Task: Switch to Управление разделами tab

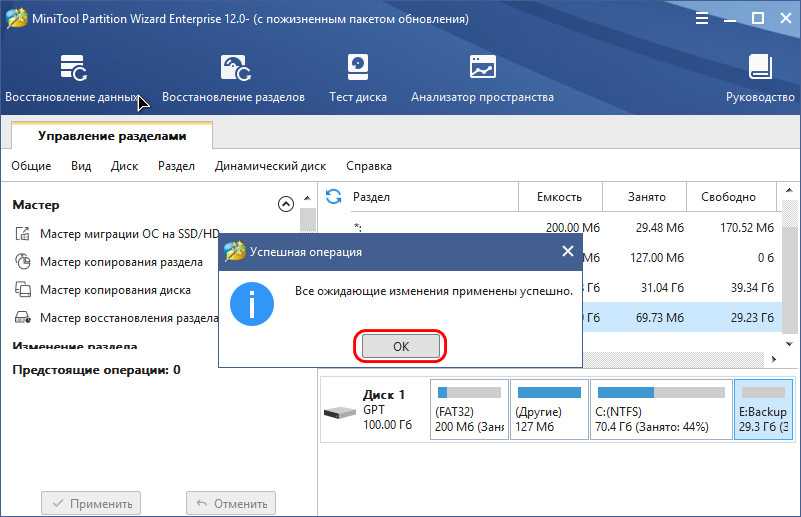Action: point(111,136)
